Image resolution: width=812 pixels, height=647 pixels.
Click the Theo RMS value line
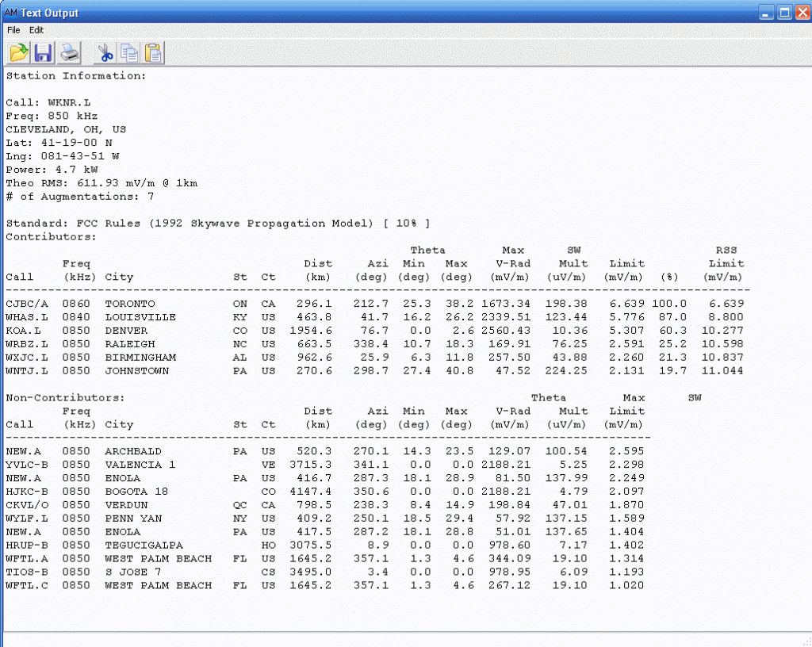(101, 183)
